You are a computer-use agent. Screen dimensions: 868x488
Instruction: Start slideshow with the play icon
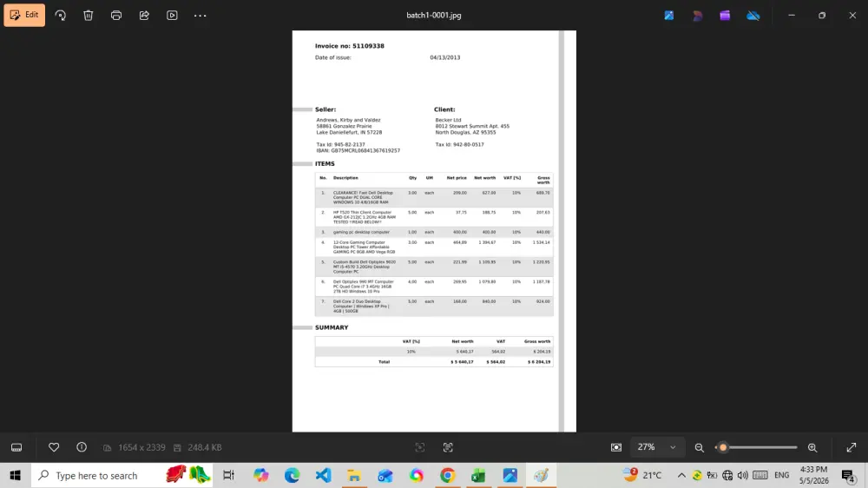tap(172, 16)
